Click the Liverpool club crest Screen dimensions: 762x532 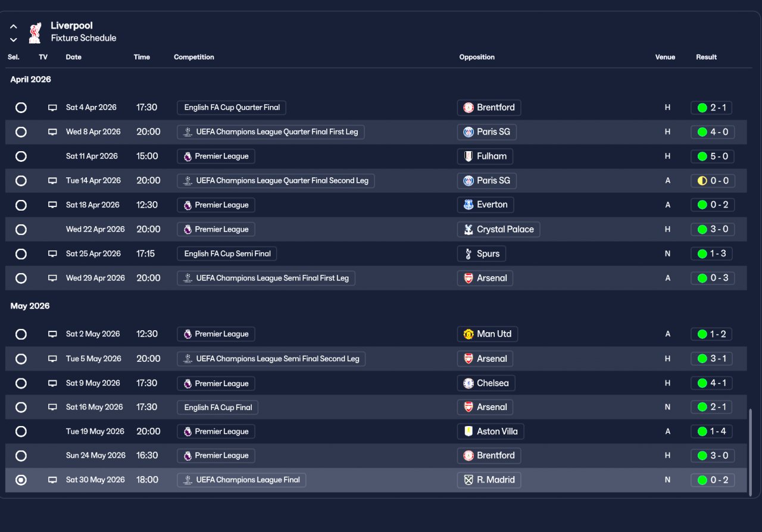35,33
